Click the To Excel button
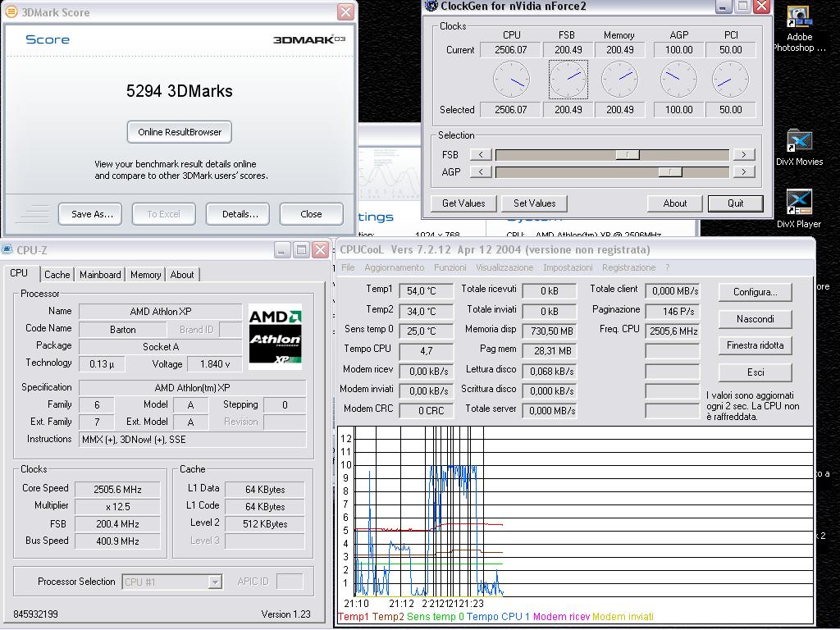This screenshot has height=630, width=840. 164,214
